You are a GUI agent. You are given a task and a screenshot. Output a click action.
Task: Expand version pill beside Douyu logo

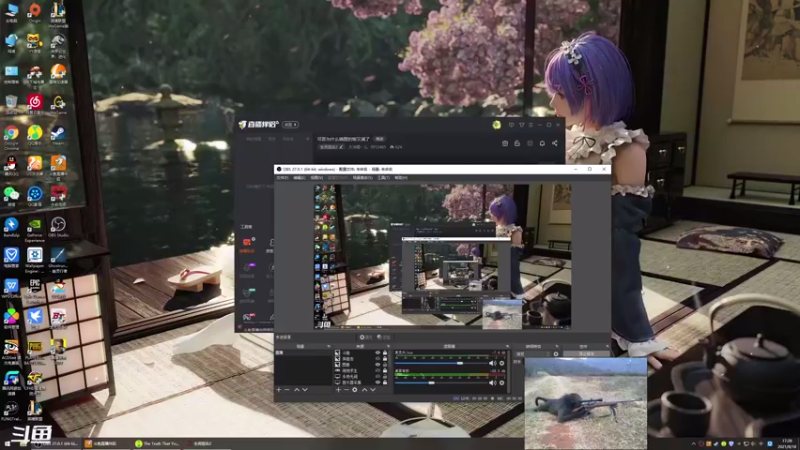[x=290, y=125]
